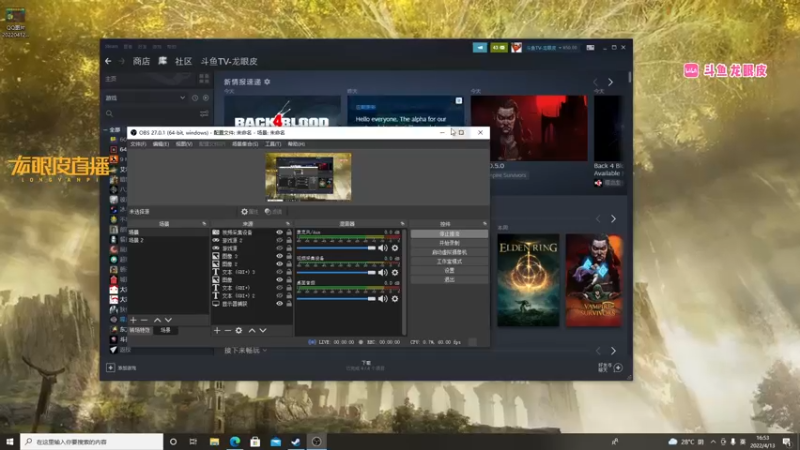The height and width of the screenshot is (450, 800).
Task: Open 社区 tab in Steam
Action: click(x=183, y=61)
